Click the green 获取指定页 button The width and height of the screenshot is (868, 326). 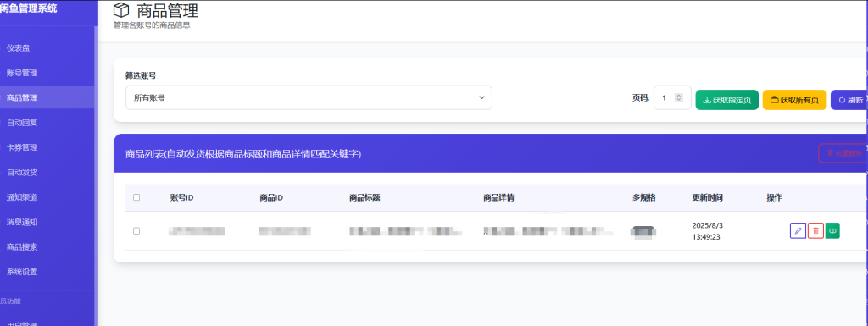point(726,100)
